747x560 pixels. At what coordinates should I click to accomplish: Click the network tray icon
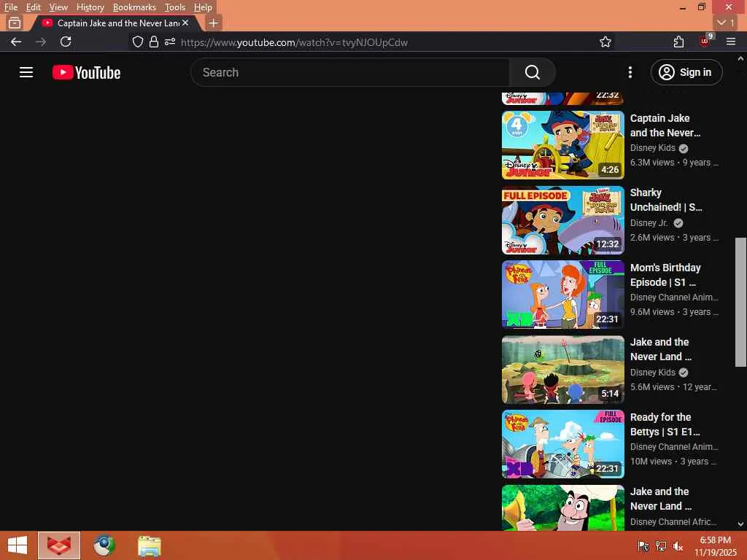point(661,546)
